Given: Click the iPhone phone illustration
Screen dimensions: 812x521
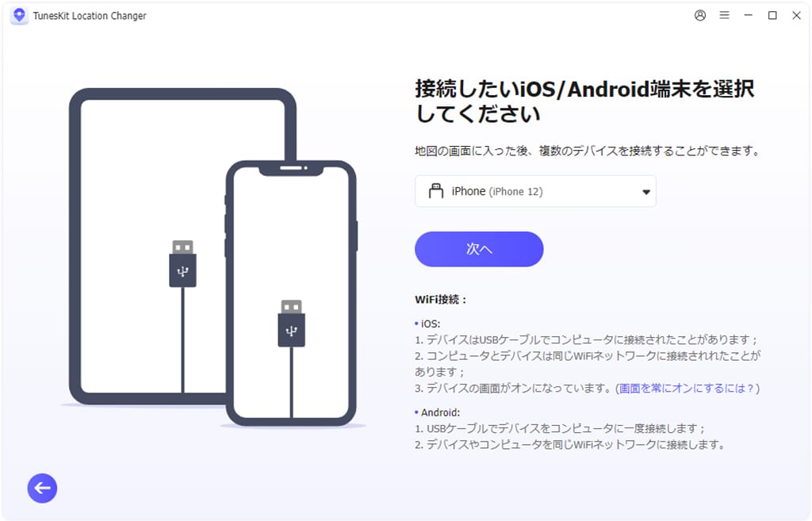Looking at the screenshot, I should [292, 293].
